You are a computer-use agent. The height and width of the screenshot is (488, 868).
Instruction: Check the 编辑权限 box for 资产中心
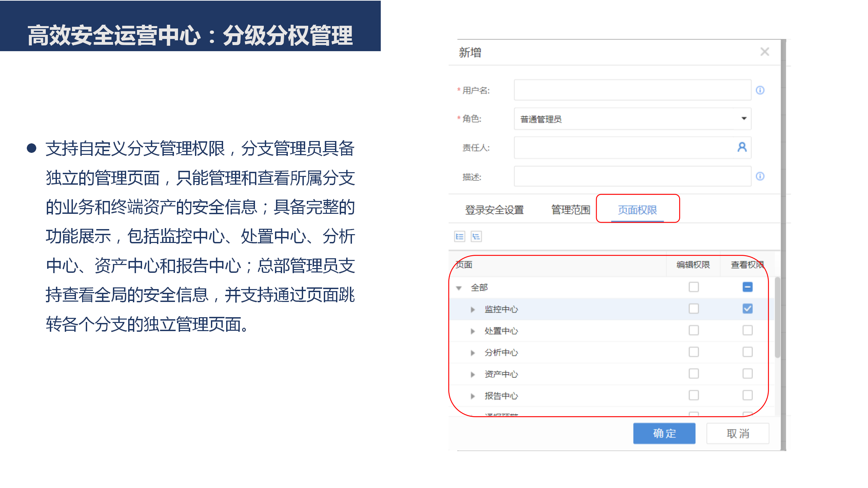click(x=693, y=374)
